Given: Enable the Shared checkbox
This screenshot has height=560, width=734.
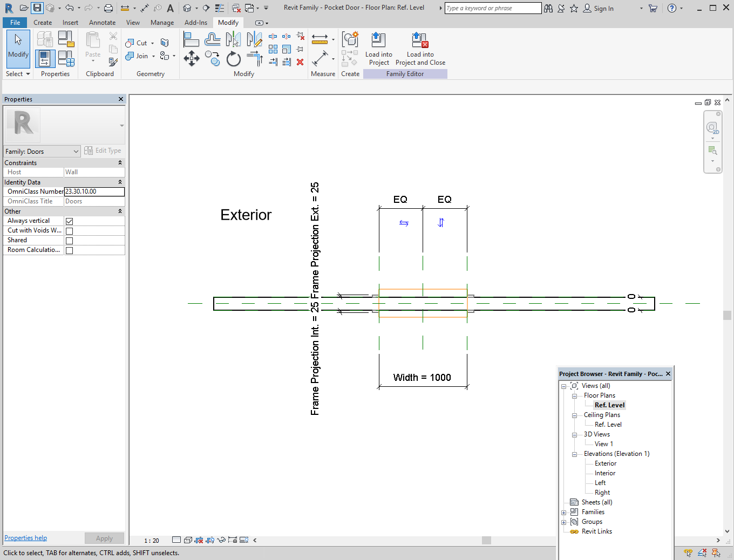Looking at the screenshot, I should coord(69,241).
